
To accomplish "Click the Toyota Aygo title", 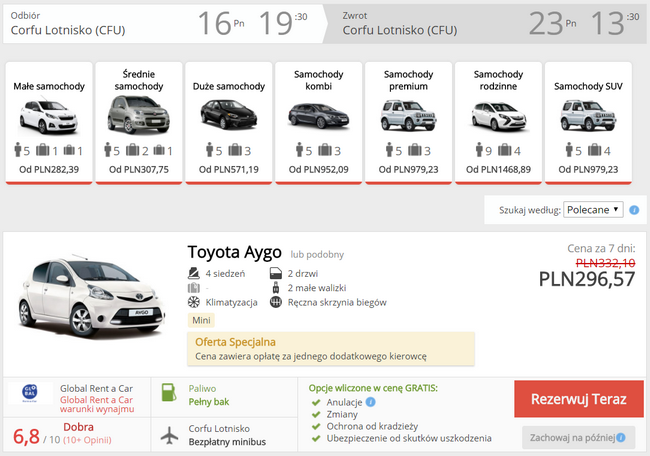I will pos(235,252).
